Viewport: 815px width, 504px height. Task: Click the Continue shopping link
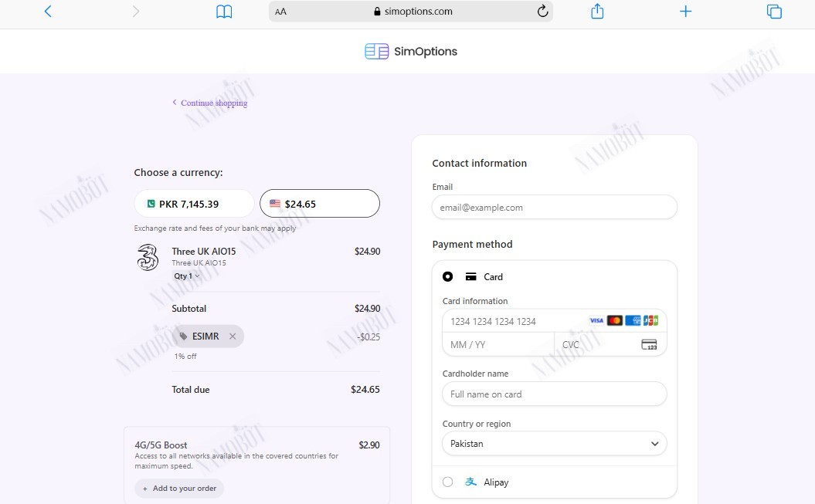pyautogui.click(x=210, y=103)
